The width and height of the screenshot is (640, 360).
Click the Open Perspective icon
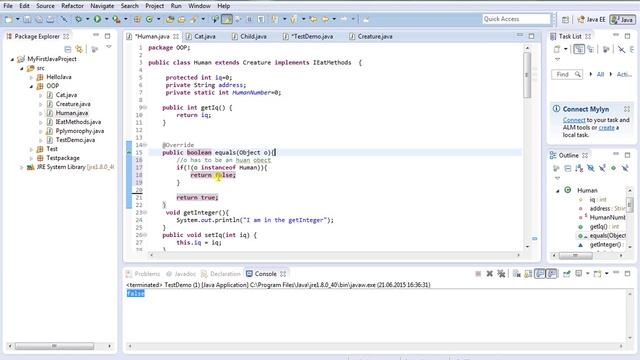565,19
